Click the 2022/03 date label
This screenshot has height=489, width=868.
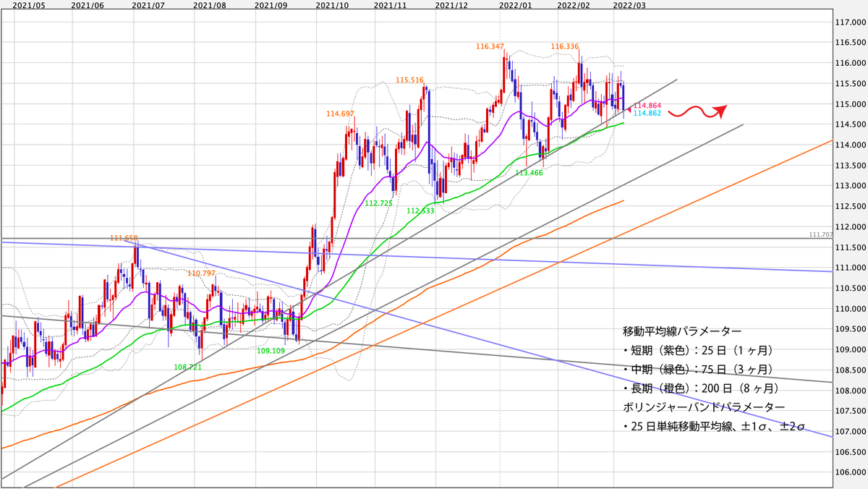click(x=629, y=5)
